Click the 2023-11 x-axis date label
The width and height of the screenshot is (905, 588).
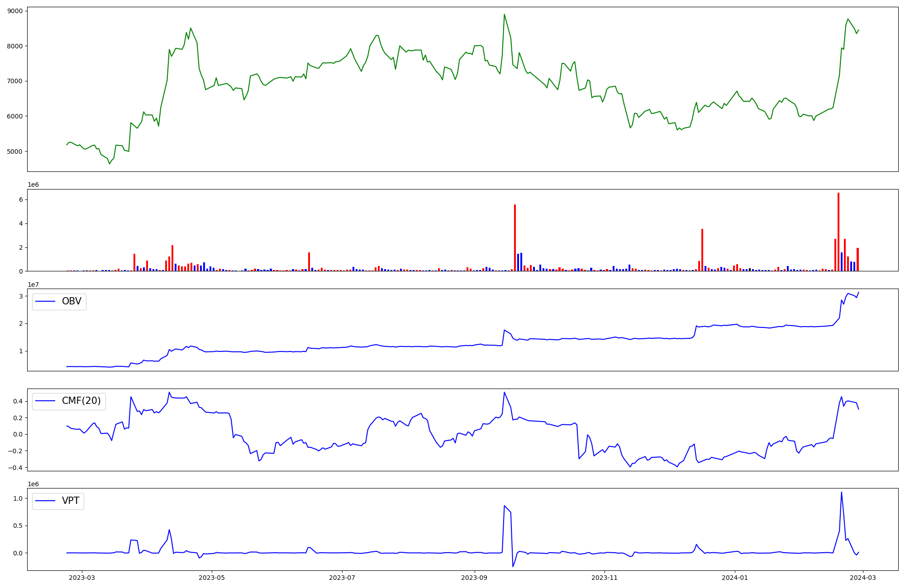[605, 578]
